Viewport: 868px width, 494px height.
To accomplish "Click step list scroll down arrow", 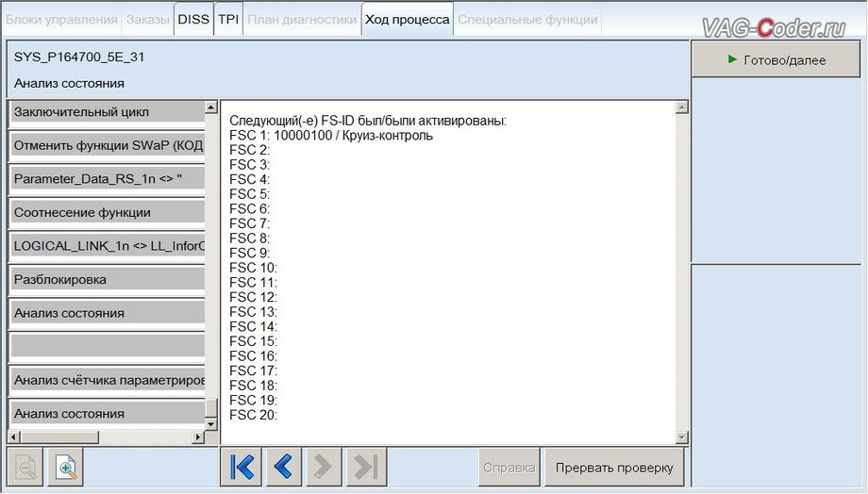I will [x=211, y=424].
